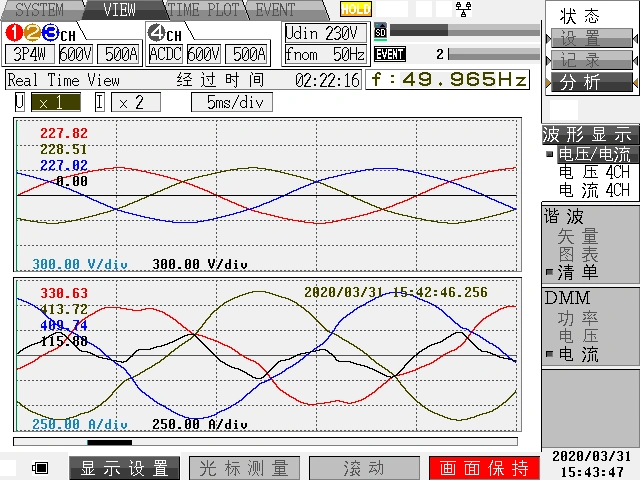640x480 pixels.
Task: Click the network connection icon at top
Action: tap(463, 9)
